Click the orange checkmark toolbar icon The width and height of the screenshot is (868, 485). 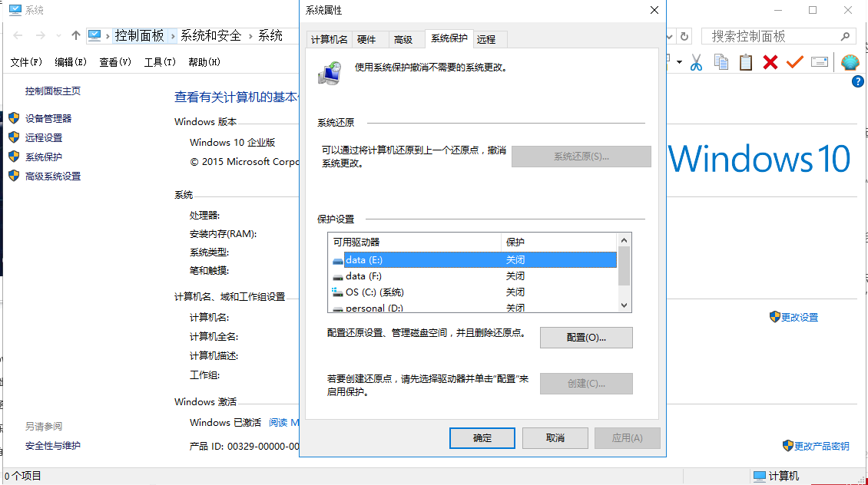tap(794, 62)
